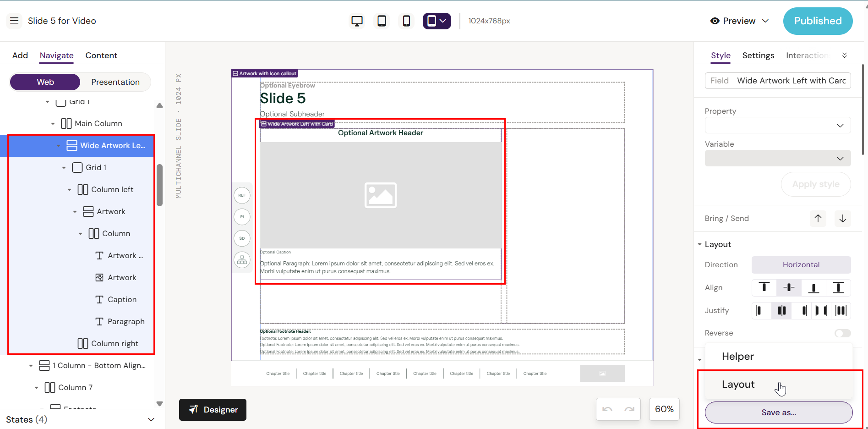Click the Save as... button
Viewport: 868px width, 429px height.
click(x=778, y=412)
